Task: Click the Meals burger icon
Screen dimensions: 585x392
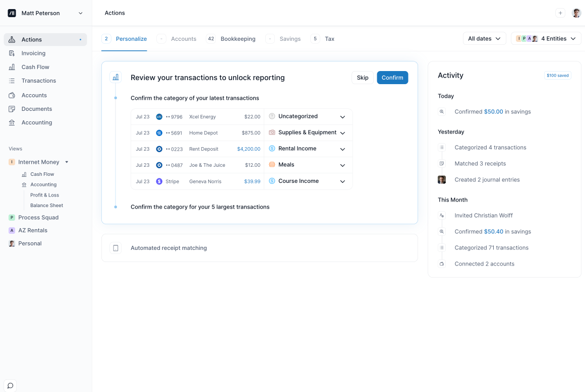Action: click(272, 165)
